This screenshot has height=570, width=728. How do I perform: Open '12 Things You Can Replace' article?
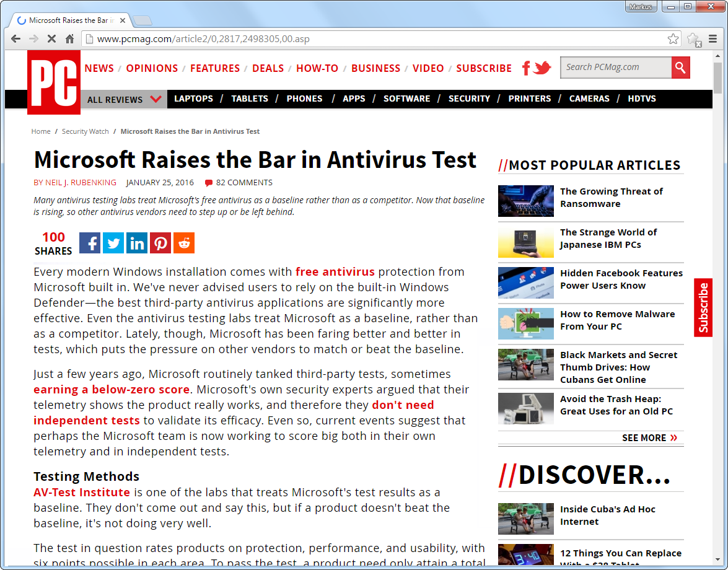[621, 558]
